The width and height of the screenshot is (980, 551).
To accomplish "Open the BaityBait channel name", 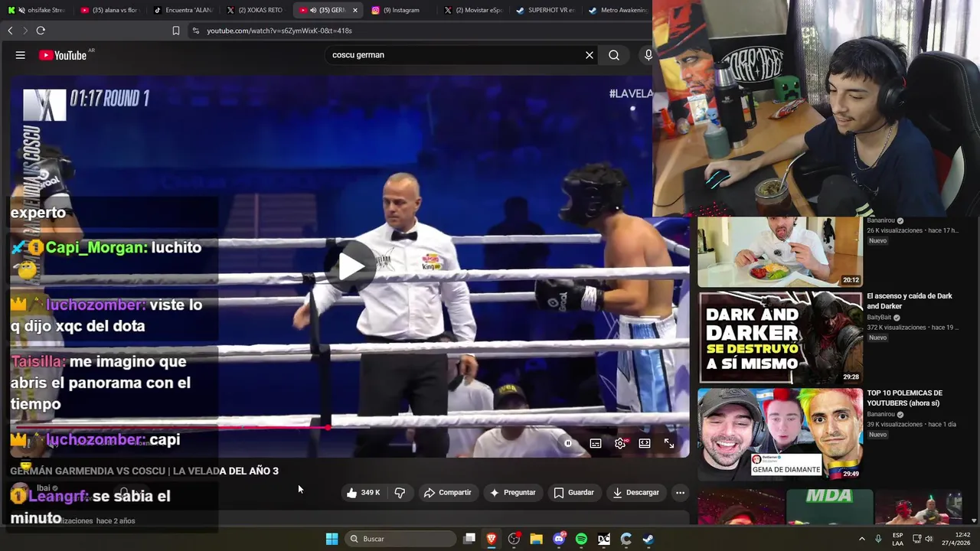I will tap(880, 317).
